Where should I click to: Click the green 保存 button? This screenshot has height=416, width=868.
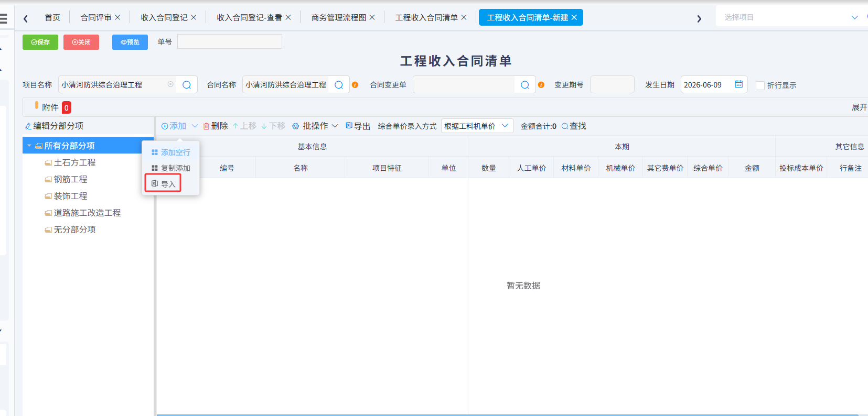(40, 42)
